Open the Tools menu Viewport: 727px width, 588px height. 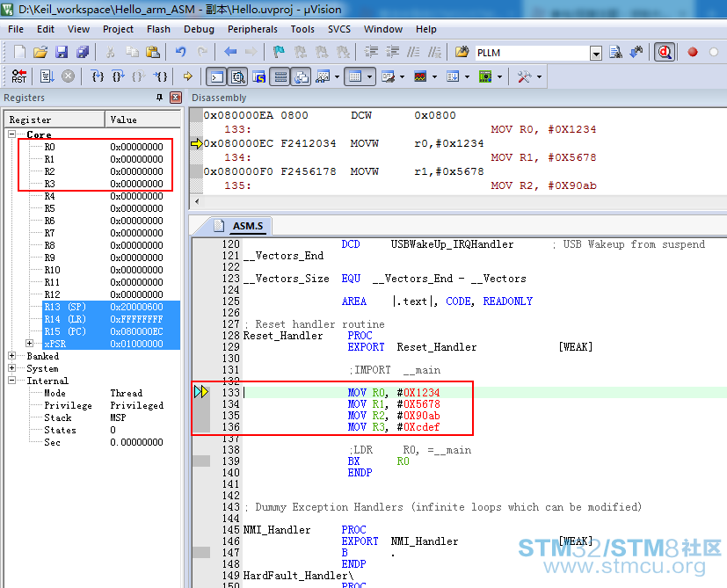coord(302,29)
